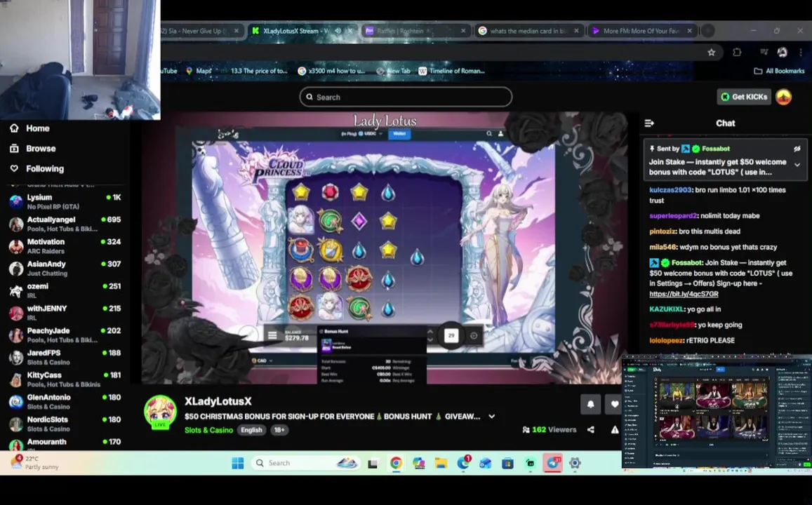
Task: Toggle stream notification bell
Action: 591,404
